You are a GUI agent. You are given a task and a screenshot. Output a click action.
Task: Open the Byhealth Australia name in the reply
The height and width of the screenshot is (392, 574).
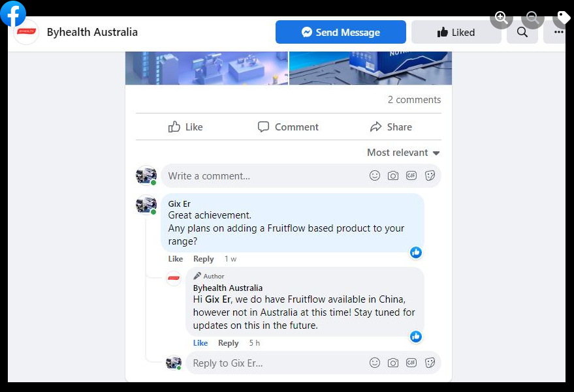tap(228, 288)
